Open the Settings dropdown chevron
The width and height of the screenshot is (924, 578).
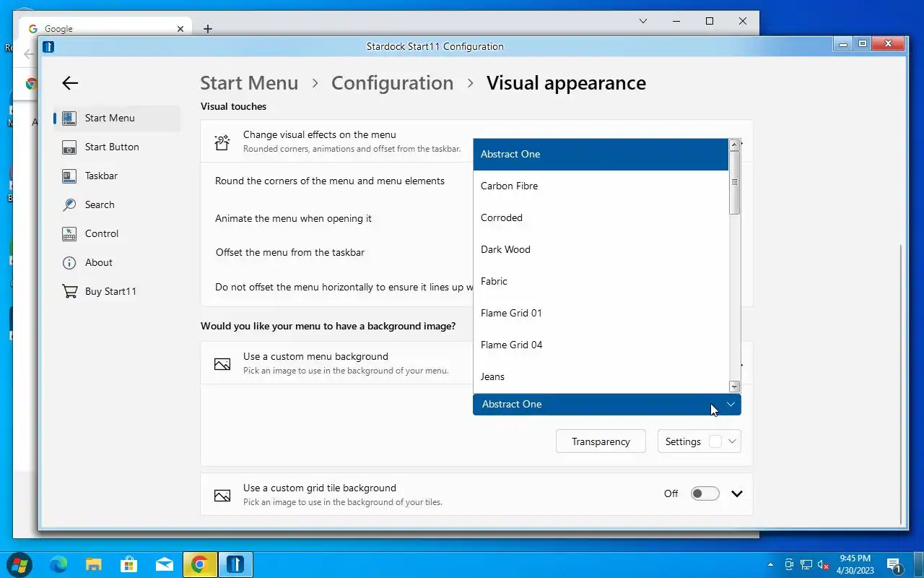coord(732,441)
